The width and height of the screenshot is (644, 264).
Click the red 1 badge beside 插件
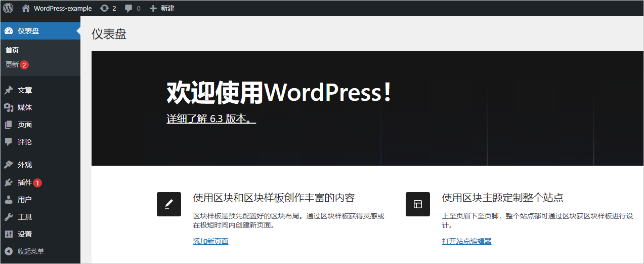coord(37,182)
